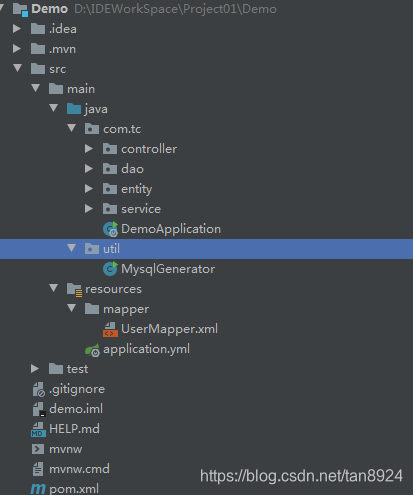Expand the test folder arrow
This screenshot has width=413, height=495.
coord(35,369)
